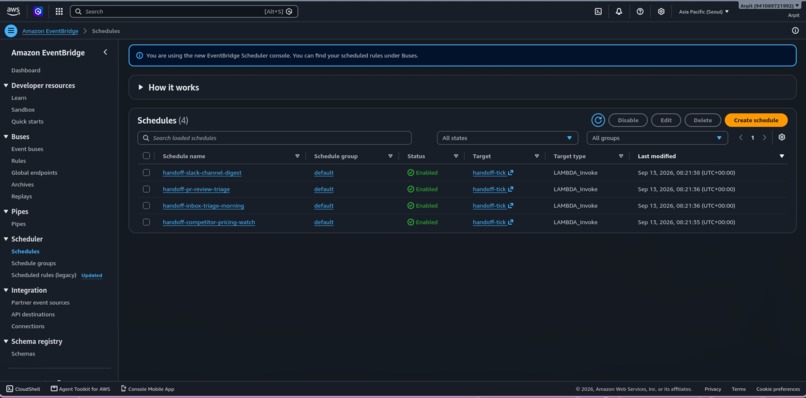Open the handoff-competitor-pricing-watch schedule link
806x398 pixels.
pyautogui.click(x=209, y=222)
